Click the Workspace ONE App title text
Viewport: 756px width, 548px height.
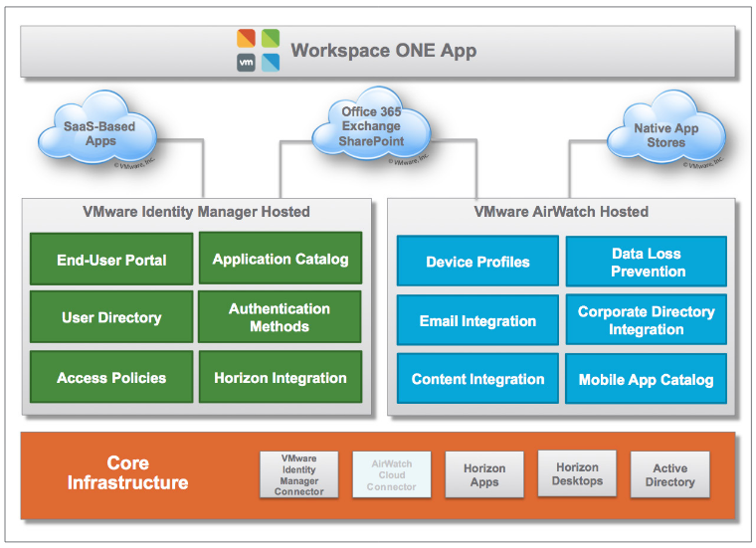(384, 51)
